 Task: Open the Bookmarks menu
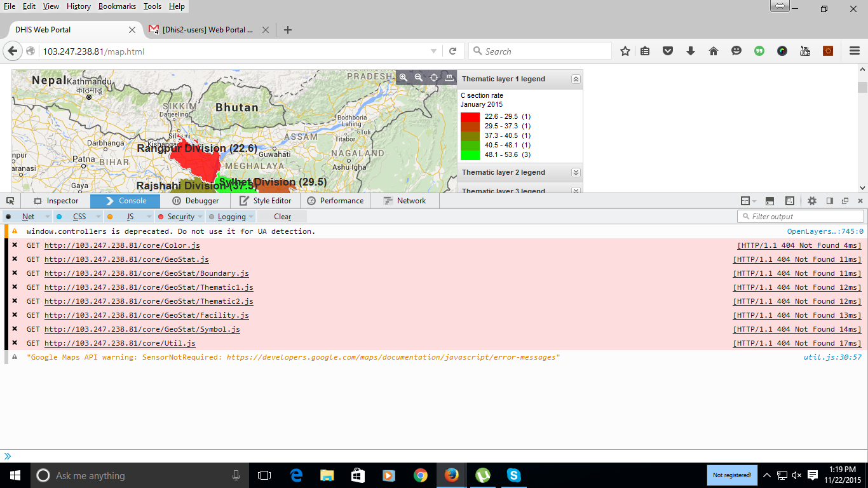(x=117, y=6)
